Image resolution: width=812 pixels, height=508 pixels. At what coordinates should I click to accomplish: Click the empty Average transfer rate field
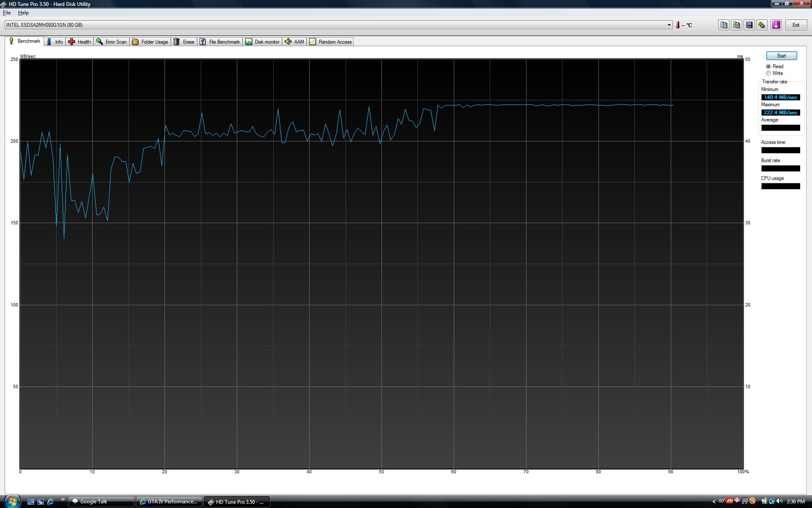(x=781, y=128)
